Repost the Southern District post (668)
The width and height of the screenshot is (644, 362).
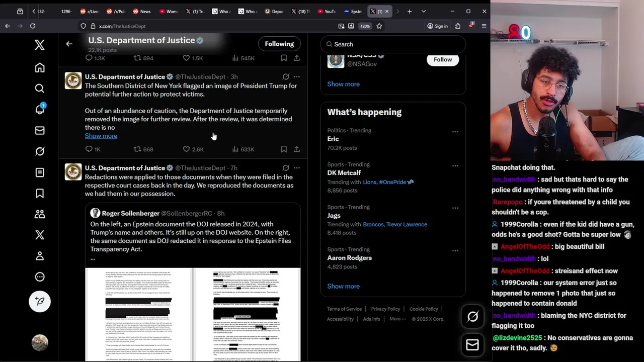143,149
